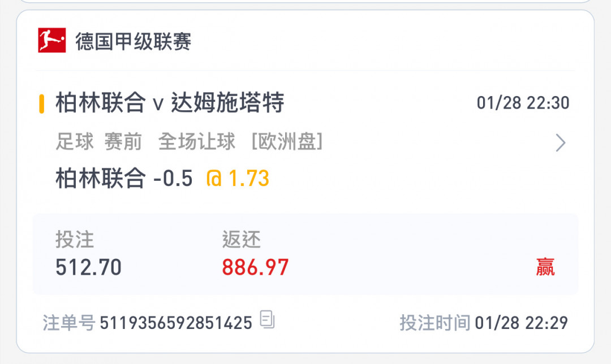Click the 注单号 label

(69, 323)
